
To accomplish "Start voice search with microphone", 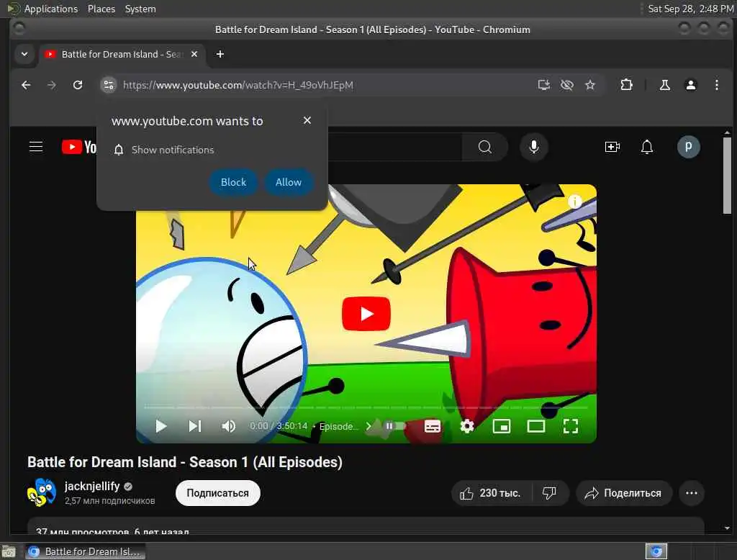I will tap(533, 147).
